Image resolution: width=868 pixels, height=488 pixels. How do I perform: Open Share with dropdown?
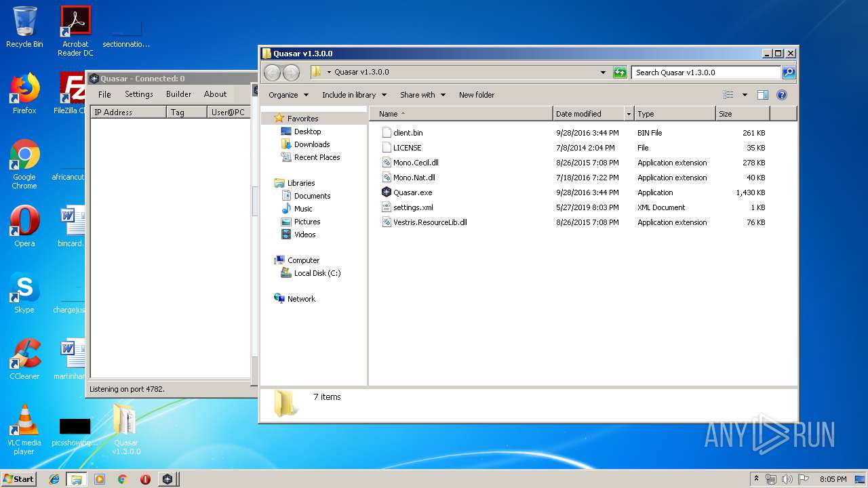pos(422,95)
